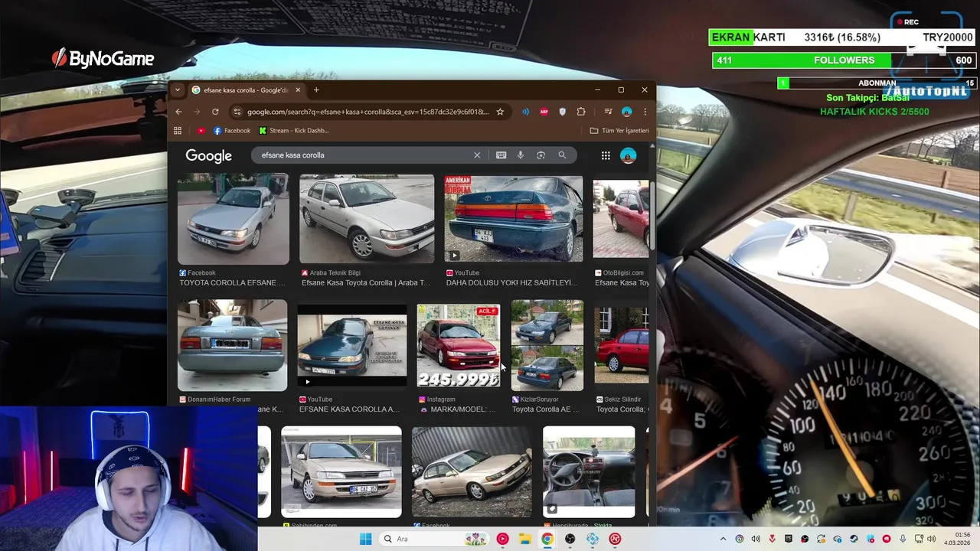Image resolution: width=980 pixels, height=551 pixels.
Task: Click 'MARKA/MODEL:' Instagram result caption
Action: [458, 409]
